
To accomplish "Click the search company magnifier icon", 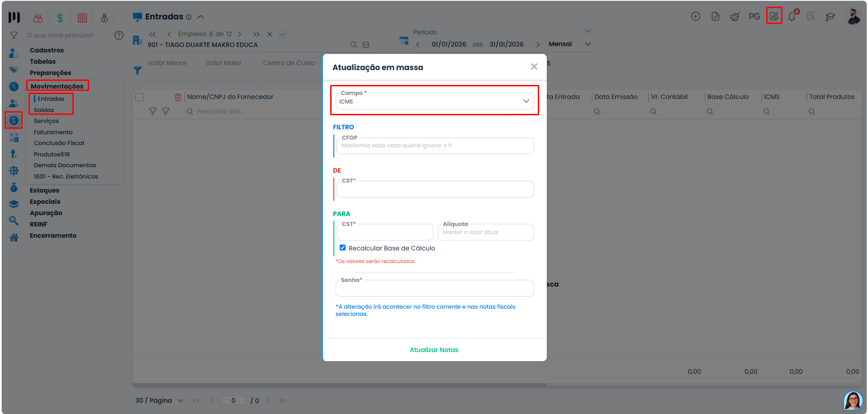I will pos(354,45).
